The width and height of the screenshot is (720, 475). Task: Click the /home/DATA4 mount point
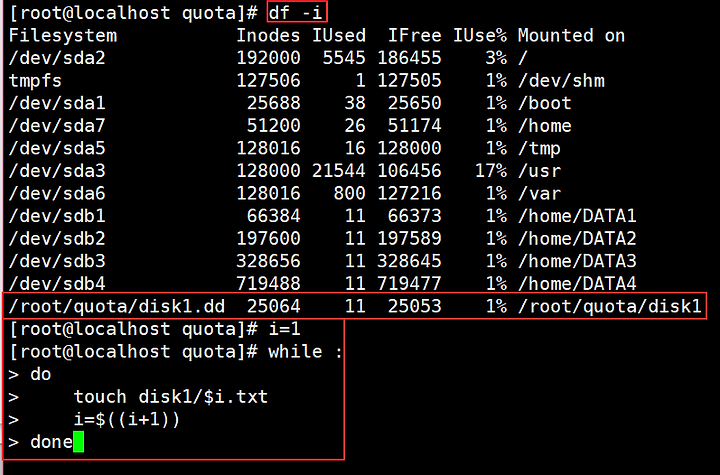pyautogui.click(x=578, y=283)
